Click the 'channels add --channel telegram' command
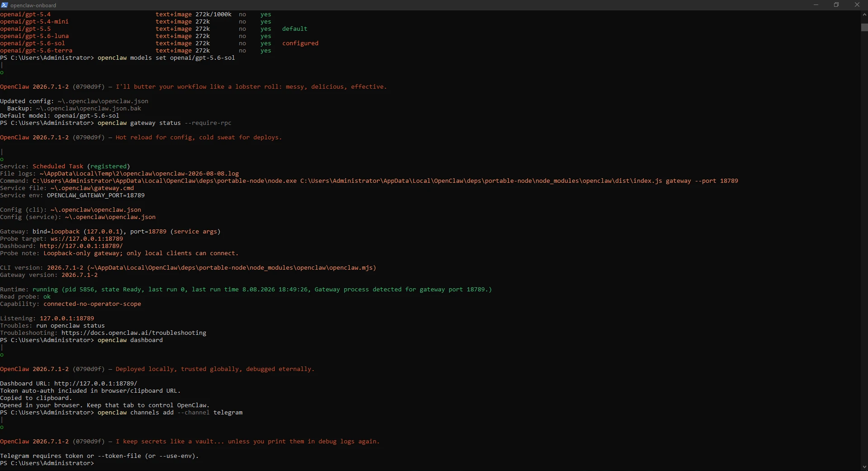The image size is (868, 471). tap(170, 413)
